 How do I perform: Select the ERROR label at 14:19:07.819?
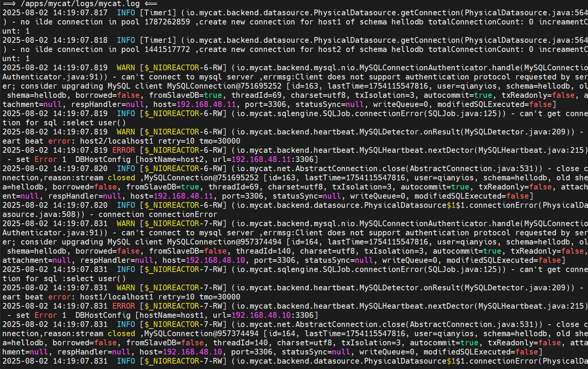click(x=124, y=150)
